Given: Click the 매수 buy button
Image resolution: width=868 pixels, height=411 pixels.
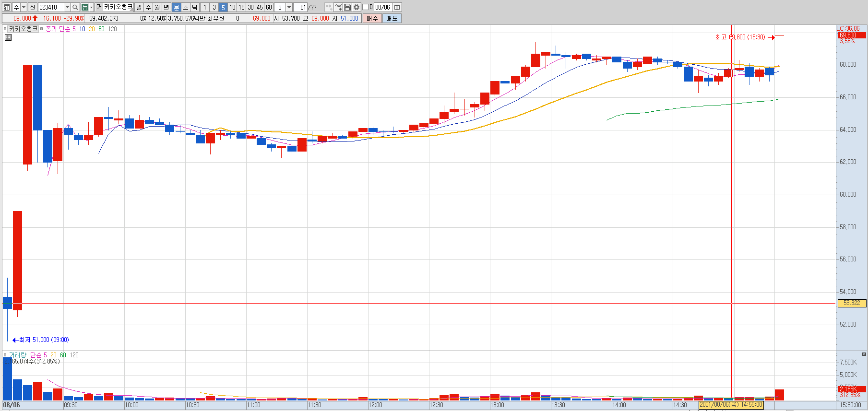Looking at the screenshot, I should (373, 18).
